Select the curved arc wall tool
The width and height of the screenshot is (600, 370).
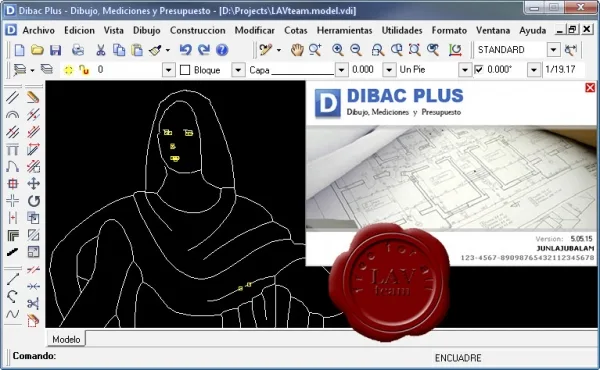coord(13,114)
